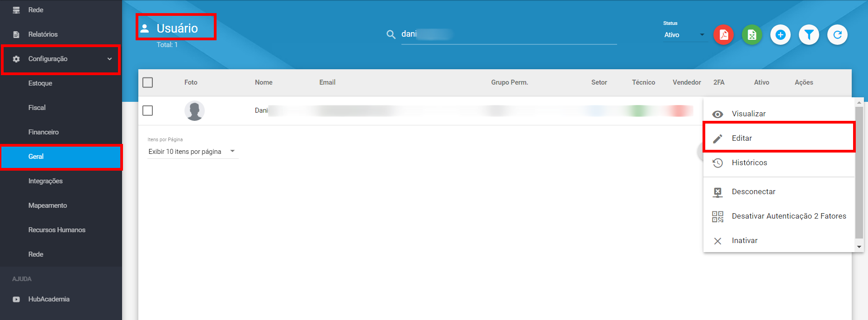Open Rede submenu item under Configuração
The height and width of the screenshot is (320, 868).
coord(61,254)
